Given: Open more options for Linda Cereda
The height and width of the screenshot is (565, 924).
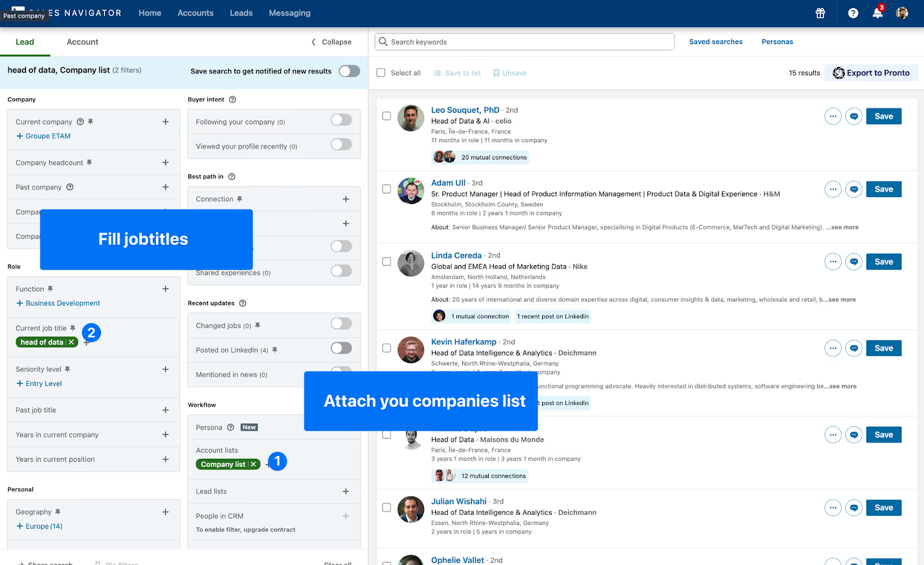Looking at the screenshot, I should (x=833, y=262).
